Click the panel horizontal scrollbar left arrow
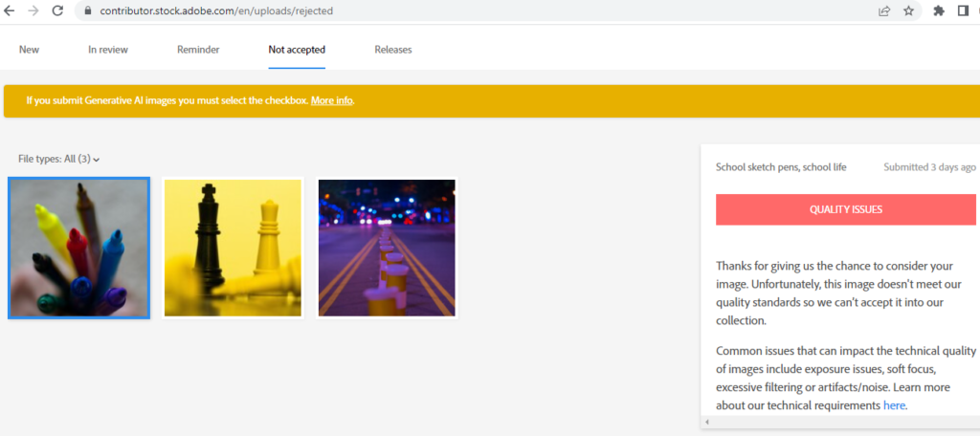This screenshot has height=436, width=980. pos(708,423)
